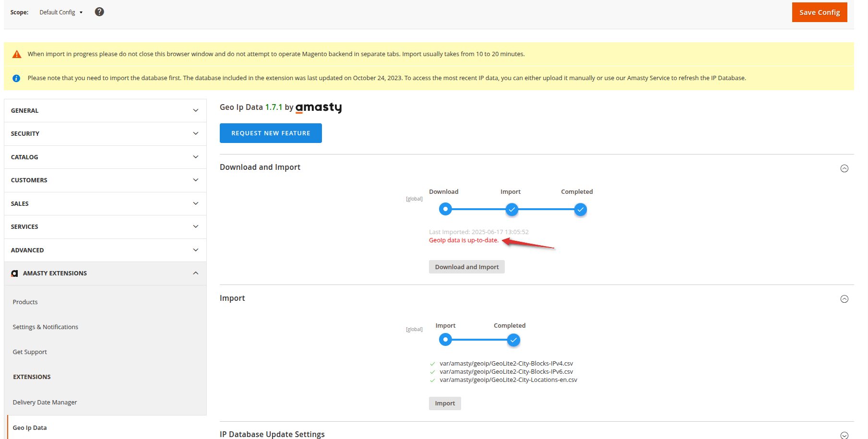868x439 pixels.
Task: Click the Save Config button
Action: point(820,12)
